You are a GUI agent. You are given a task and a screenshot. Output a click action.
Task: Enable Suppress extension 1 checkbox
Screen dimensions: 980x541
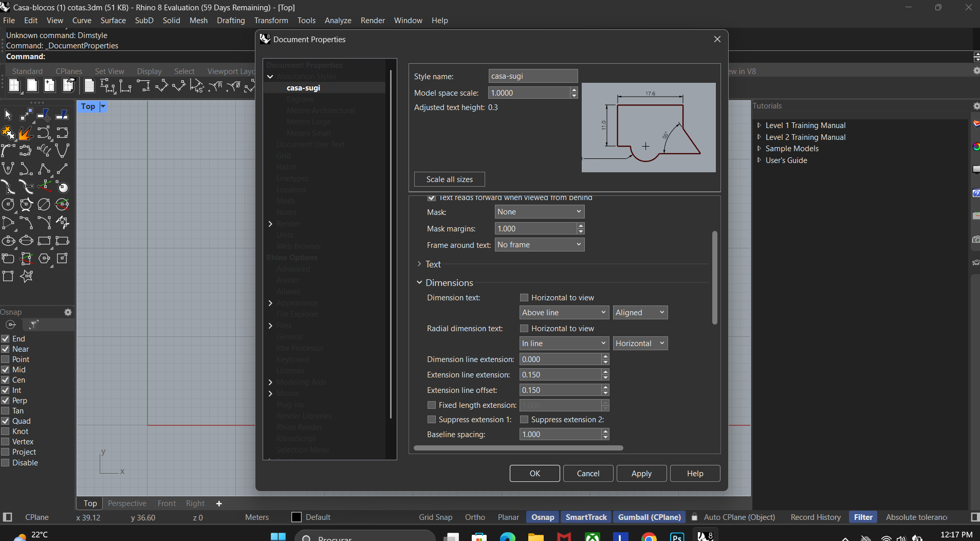(x=432, y=420)
